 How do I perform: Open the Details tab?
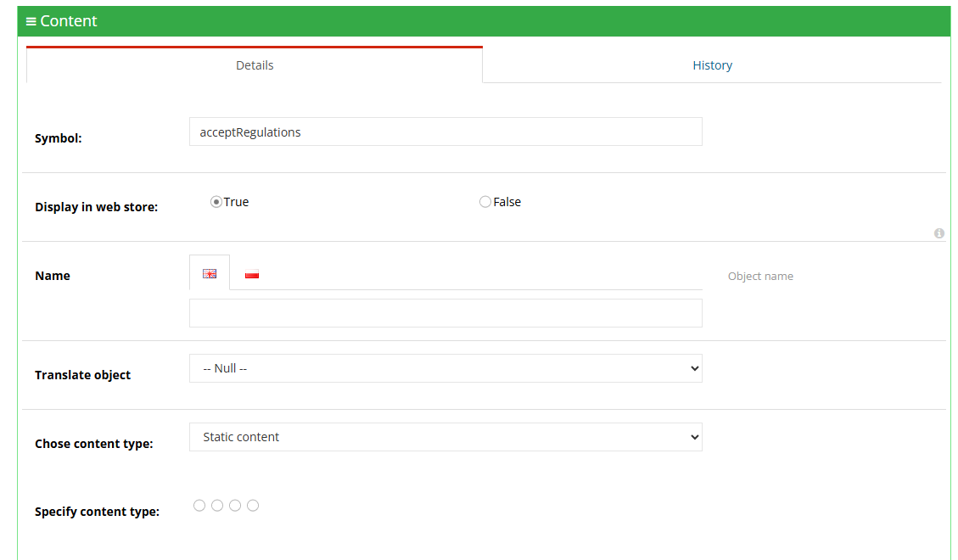[x=255, y=64]
